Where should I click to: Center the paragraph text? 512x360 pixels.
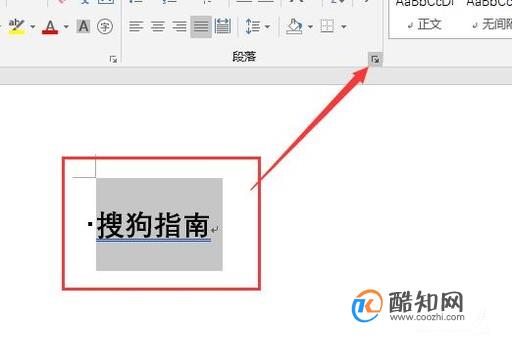[x=158, y=26]
